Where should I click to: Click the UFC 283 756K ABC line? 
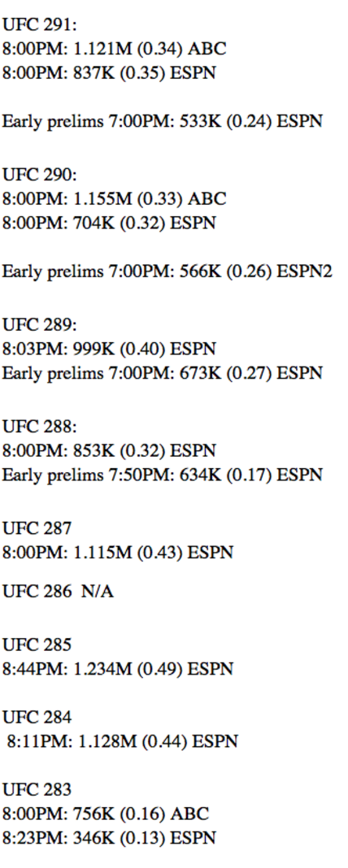(105, 814)
